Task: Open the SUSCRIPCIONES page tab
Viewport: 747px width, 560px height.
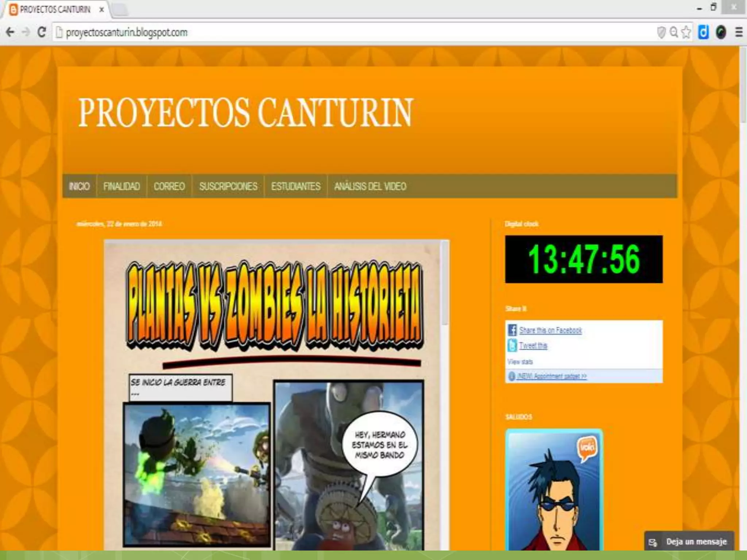Action: point(228,186)
